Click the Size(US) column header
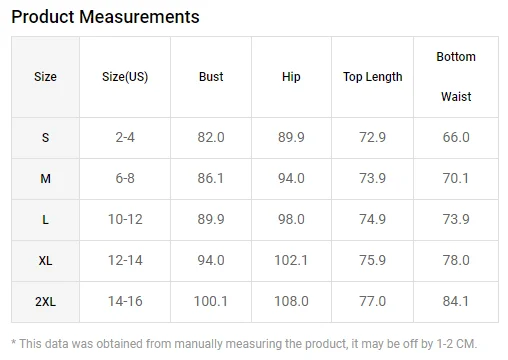508x360 pixels. pyautogui.click(x=125, y=77)
